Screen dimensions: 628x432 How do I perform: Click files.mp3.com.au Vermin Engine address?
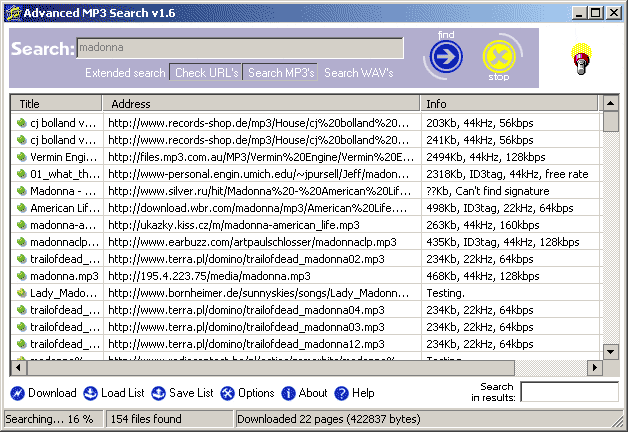point(261,157)
